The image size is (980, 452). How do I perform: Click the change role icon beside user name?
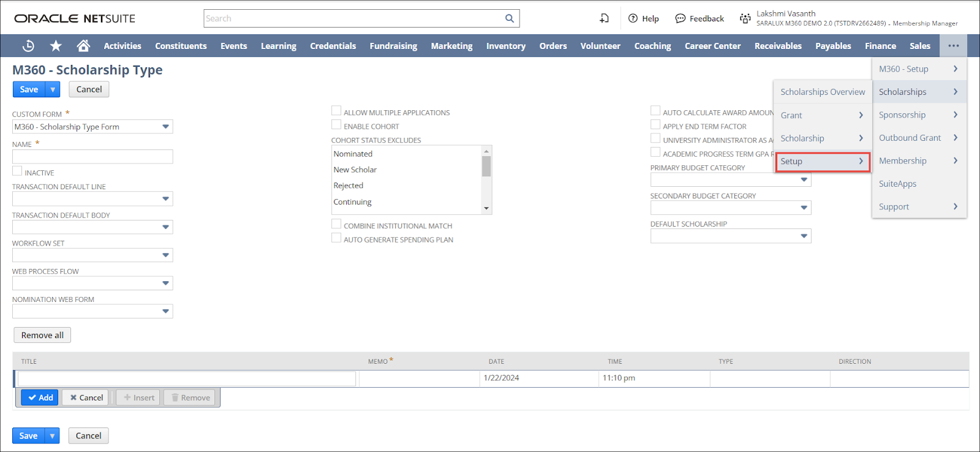745,18
